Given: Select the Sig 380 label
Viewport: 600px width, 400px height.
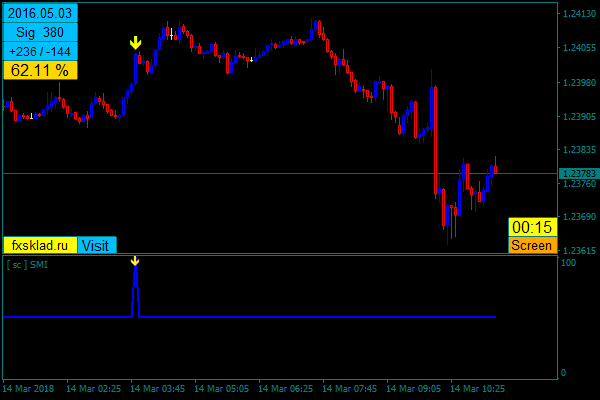Looking at the screenshot, I should pyautogui.click(x=40, y=32).
